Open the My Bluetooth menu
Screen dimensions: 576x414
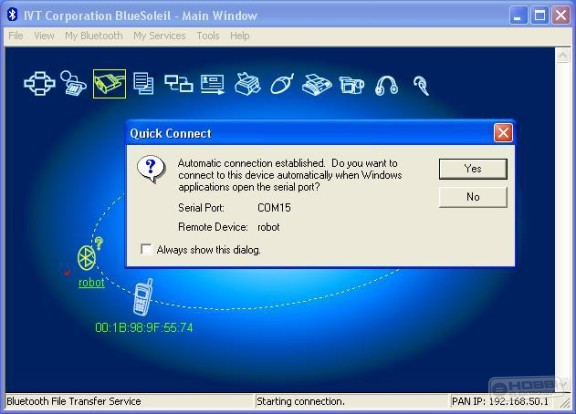(94, 36)
